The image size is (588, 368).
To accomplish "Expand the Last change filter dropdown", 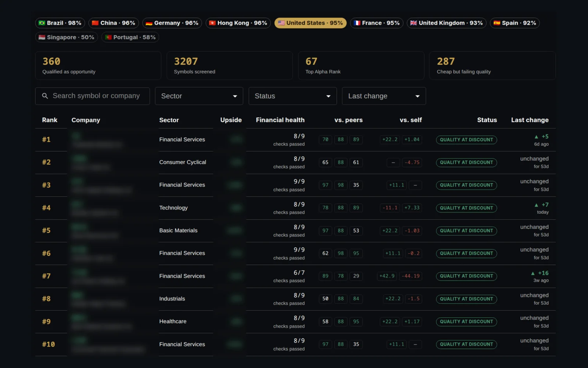I will (384, 96).
